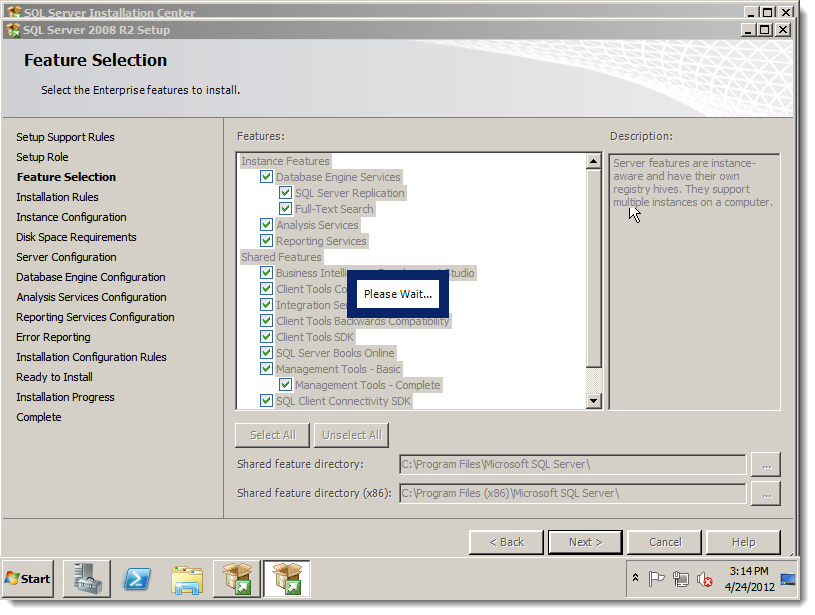
Task: Open Server Manager from the taskbar
Action: [87, 579]
